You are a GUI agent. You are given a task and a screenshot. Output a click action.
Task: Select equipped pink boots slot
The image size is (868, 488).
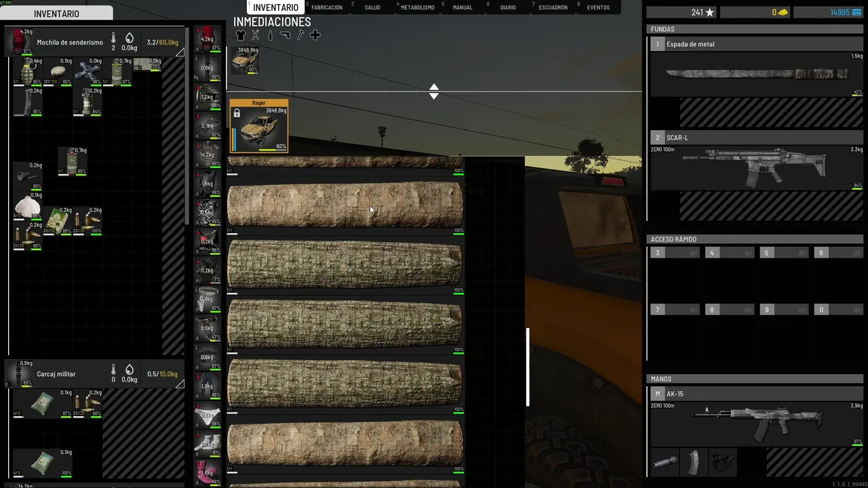pyautogui.click(x=208, y=473)
